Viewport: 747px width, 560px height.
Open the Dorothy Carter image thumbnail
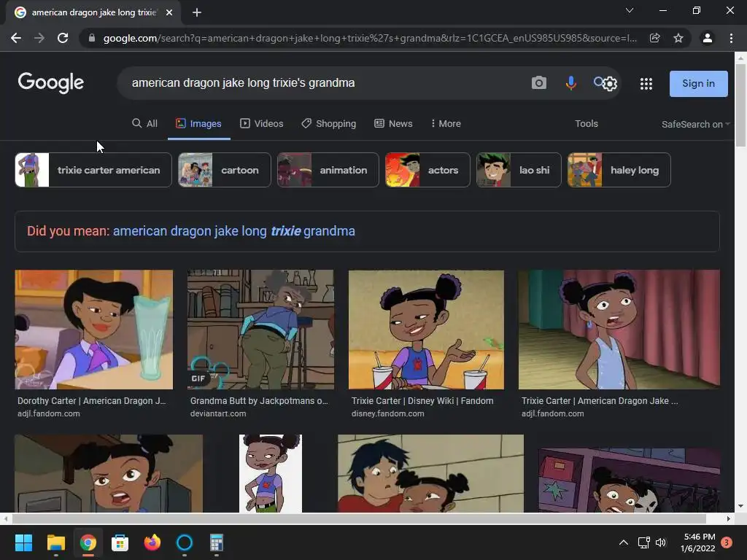coord(94,330)
